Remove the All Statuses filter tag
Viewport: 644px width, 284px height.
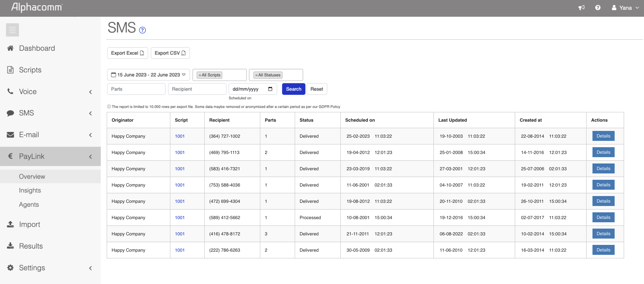tap(256, 75)
